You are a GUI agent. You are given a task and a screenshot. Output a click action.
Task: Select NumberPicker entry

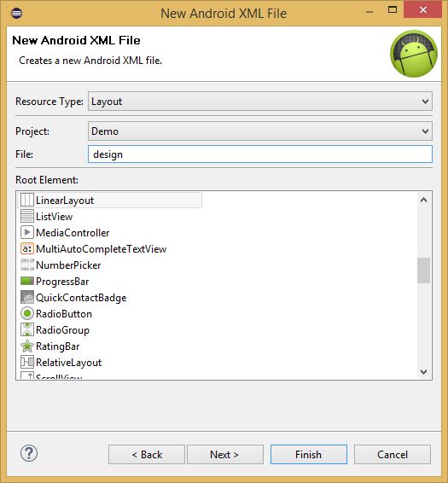tap(68, 265)
